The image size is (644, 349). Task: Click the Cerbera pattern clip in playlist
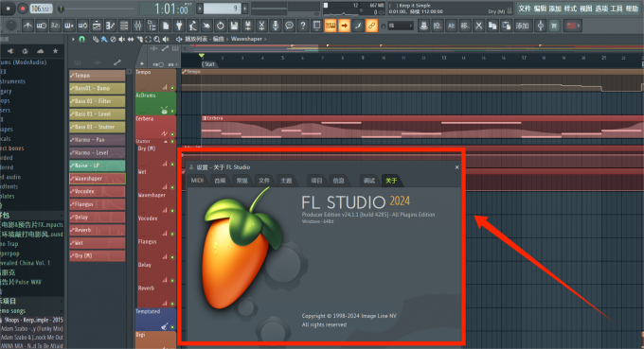point(422,127)
